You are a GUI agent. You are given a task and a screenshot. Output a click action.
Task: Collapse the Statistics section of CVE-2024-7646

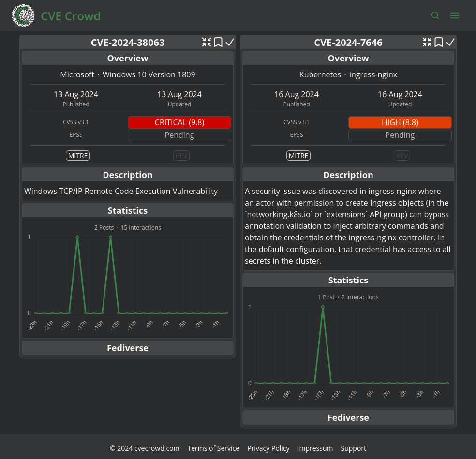pos(348,280)
